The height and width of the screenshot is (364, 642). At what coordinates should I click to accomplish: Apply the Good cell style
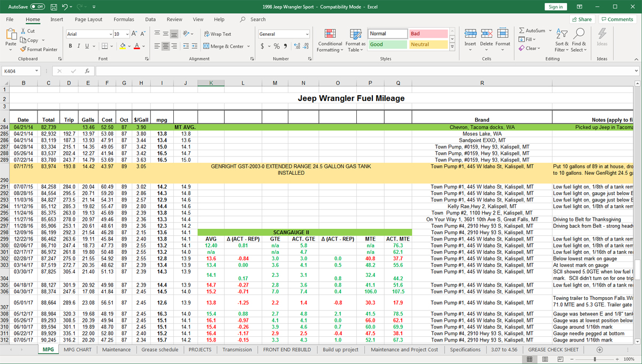pos(387,44)
